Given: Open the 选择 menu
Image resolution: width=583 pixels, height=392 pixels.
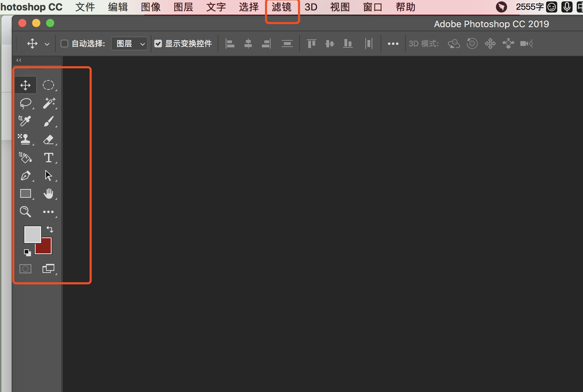Looking at the screenshot, I should (249, 7).
